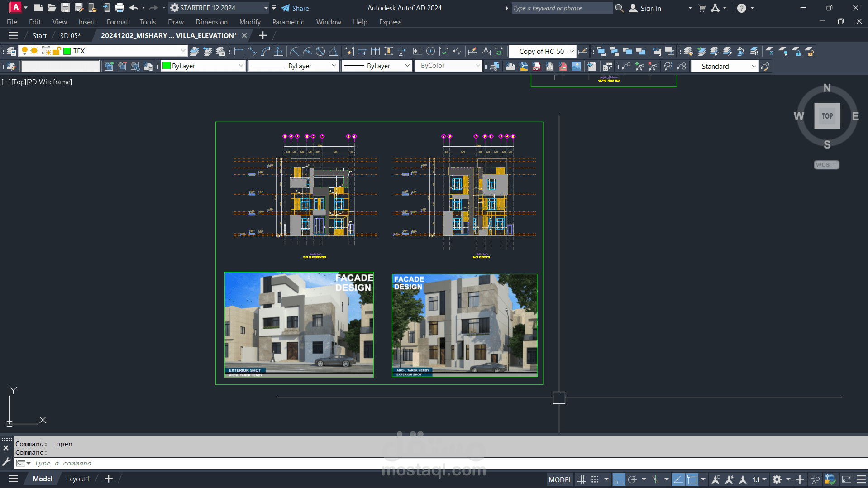Toggle Object Snap Tracking in status bar
This screenshot has width=868, height=489.
click(x=678, y=479)
